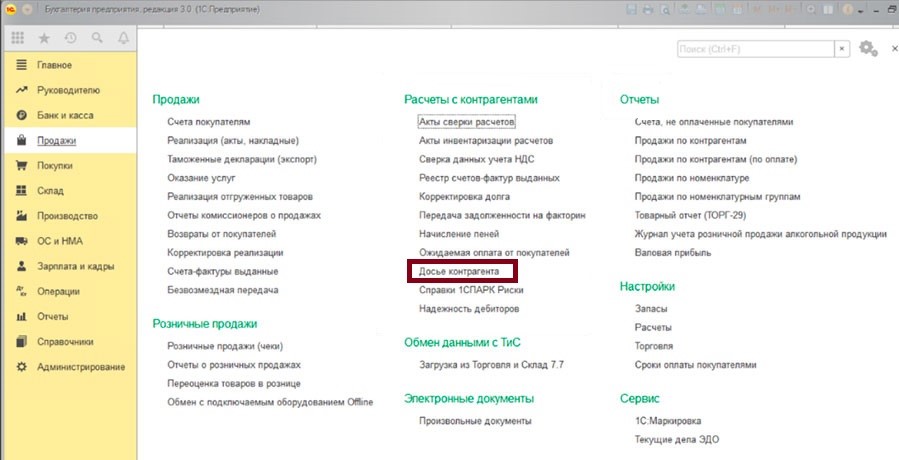This screenshot has height=460, width=899.
Task: Click the save diskette icon in the title bar
Action: tap(632, 8)
